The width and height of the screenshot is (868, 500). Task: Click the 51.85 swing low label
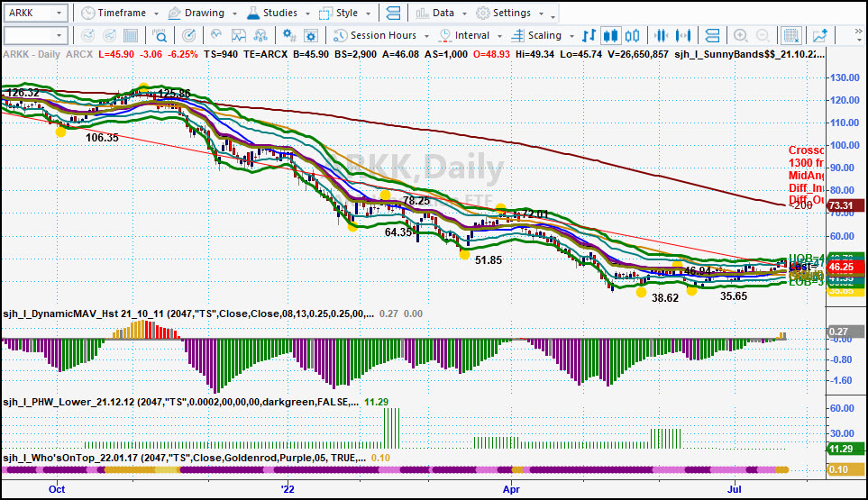489,260
